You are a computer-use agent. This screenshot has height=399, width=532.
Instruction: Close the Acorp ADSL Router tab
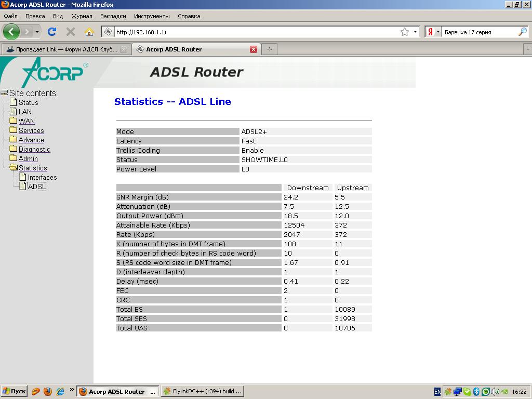click(x=254, y=49)
